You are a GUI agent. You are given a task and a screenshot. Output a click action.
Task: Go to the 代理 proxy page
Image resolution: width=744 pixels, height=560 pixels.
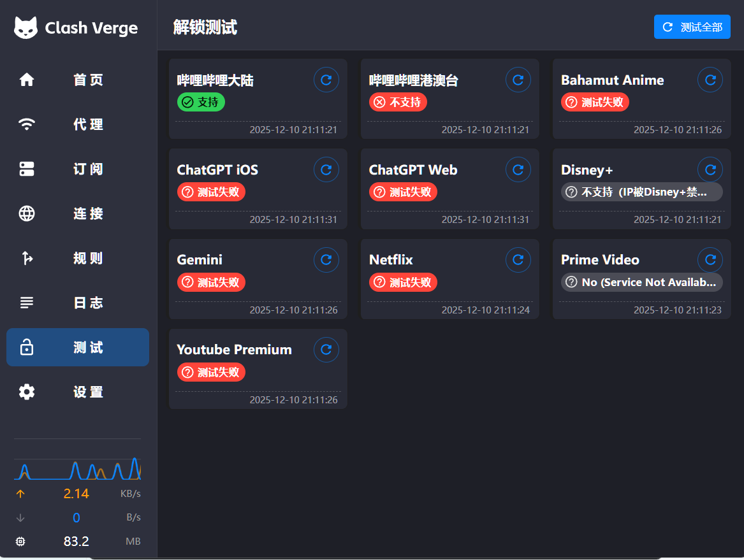tap(78, 124)
